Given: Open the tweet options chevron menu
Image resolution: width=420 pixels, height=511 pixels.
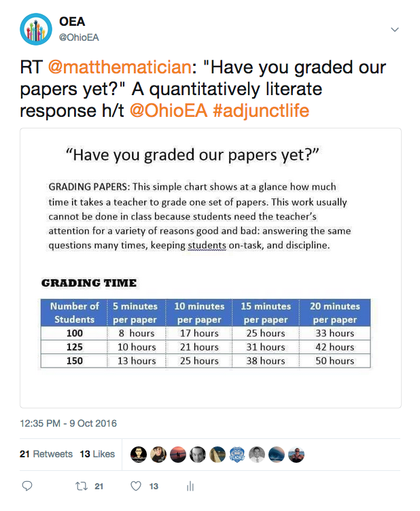Looking at the screenshot, I should tap(395, 30).
